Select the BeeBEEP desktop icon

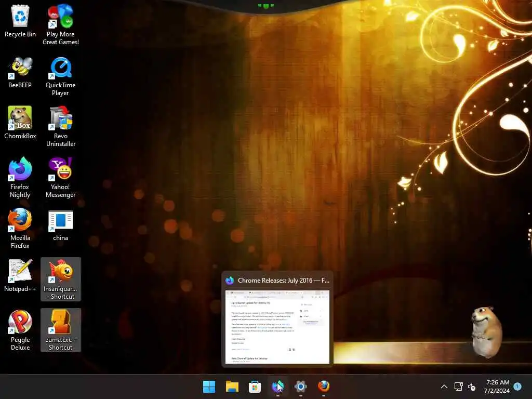(20, 72)
